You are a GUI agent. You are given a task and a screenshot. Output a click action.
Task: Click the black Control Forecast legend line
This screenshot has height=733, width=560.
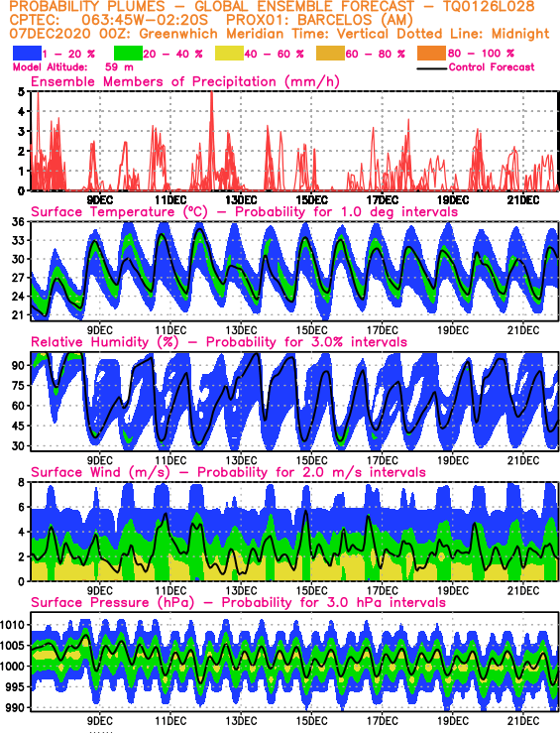pos(431,68)
